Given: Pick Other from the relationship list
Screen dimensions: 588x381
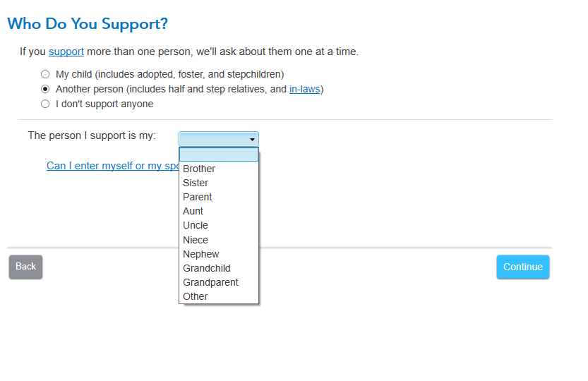Looking at the screenshot, I should point(196,296).
